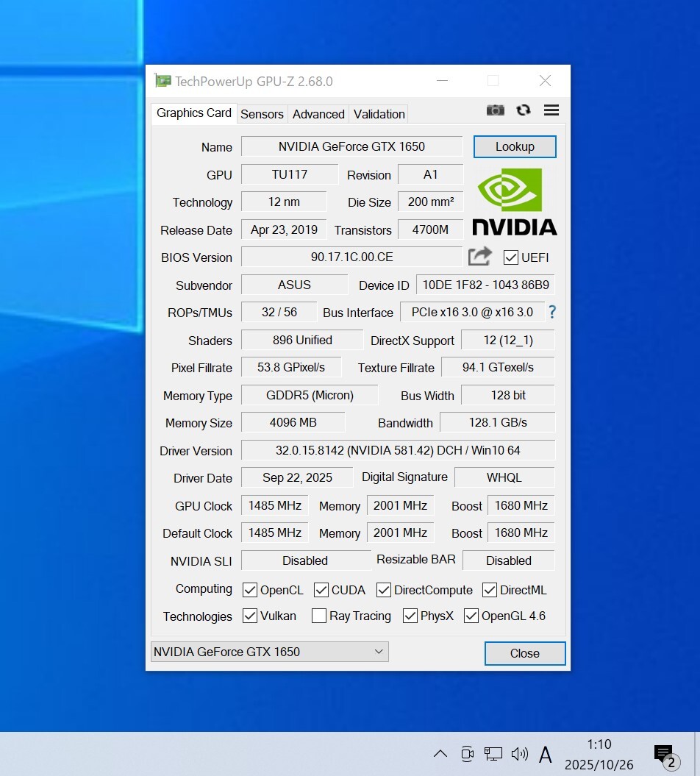Switch to the Sensors tab

(x=262, y=114)
